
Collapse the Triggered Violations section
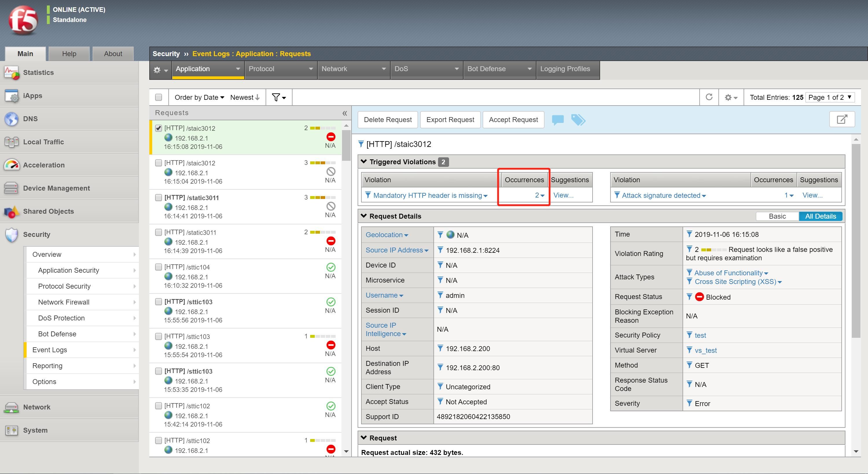coord(364,162)
